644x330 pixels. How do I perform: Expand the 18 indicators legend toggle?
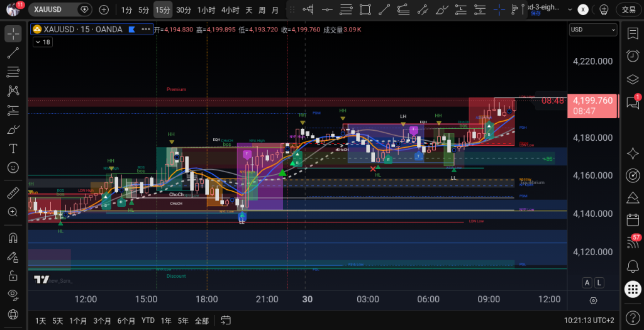[x=43, y=42]
